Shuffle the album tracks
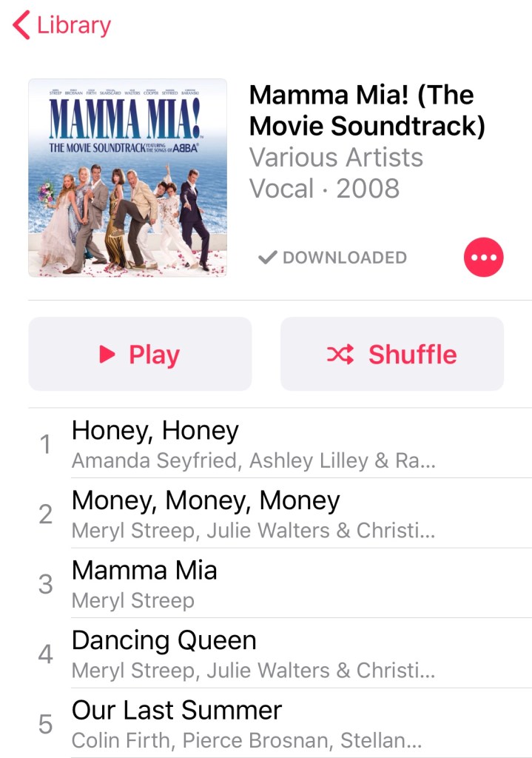 [392, 354]
